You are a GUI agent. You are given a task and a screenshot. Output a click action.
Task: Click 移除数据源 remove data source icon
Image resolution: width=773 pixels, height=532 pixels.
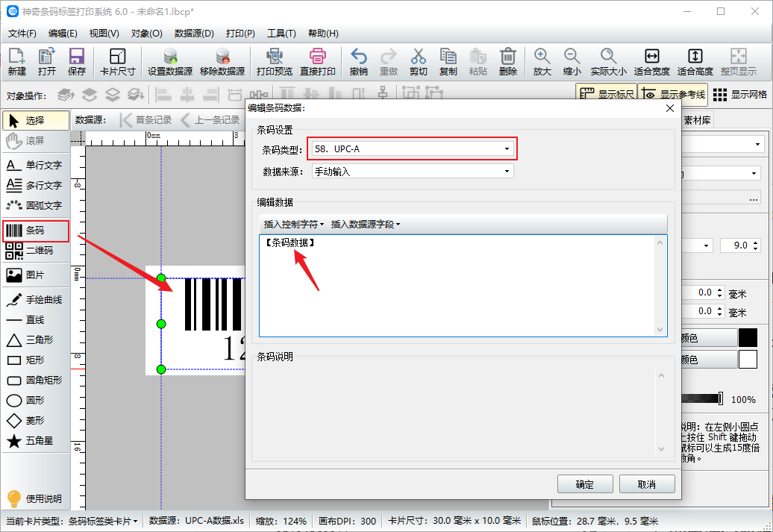pos(222,62)
